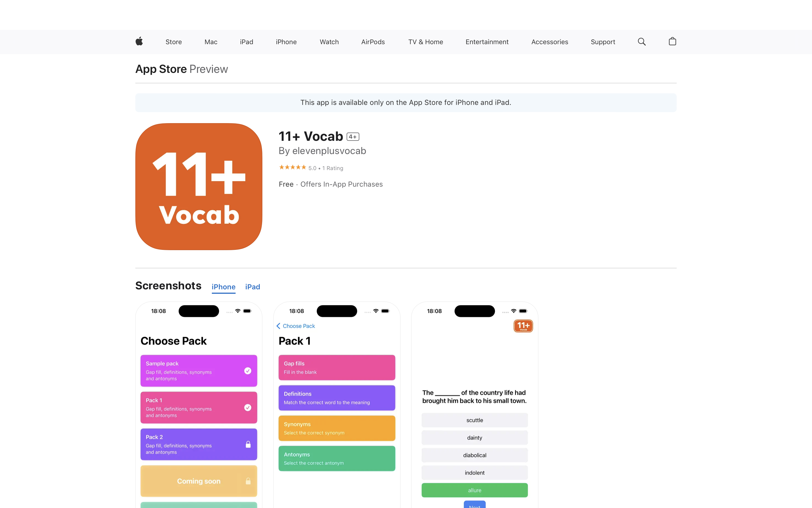Viewport: 812px width, 508px height.
Task: Click the search icon in navigation bar
Action: click(642, 42)
